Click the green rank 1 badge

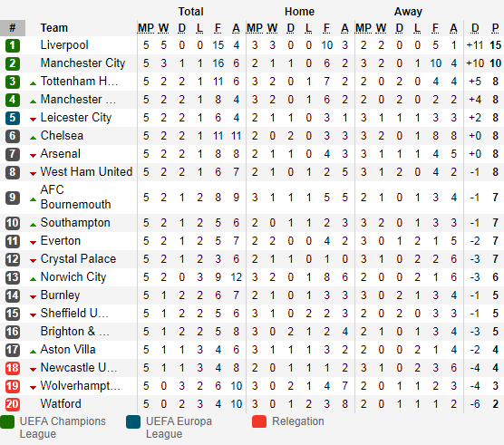(13, 45)
